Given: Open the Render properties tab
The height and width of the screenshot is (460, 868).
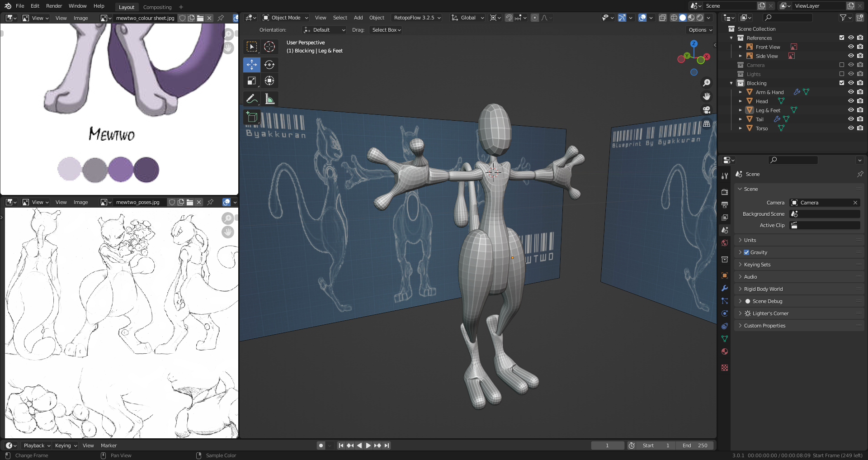Looking at the screenshot, I should (725, 192).
